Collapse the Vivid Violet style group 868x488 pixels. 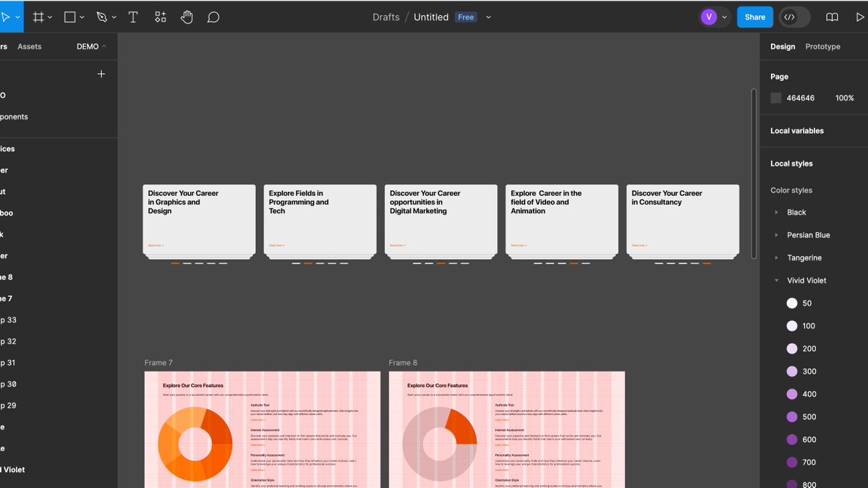pos(777,281)
